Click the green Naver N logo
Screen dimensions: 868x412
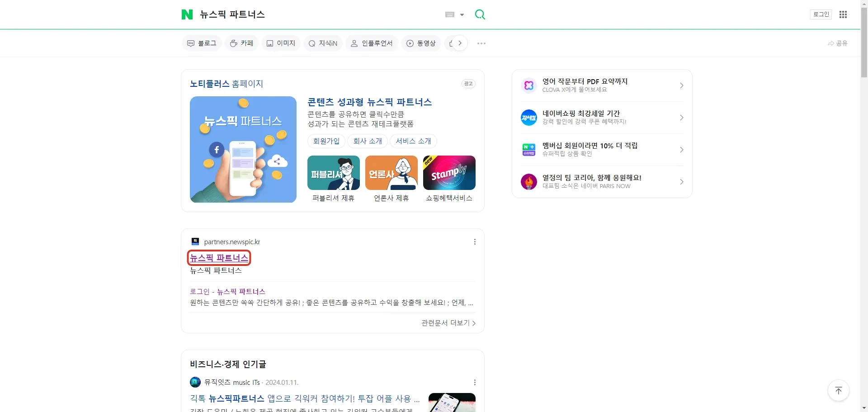pyautogui.click(x=187, y=14)
